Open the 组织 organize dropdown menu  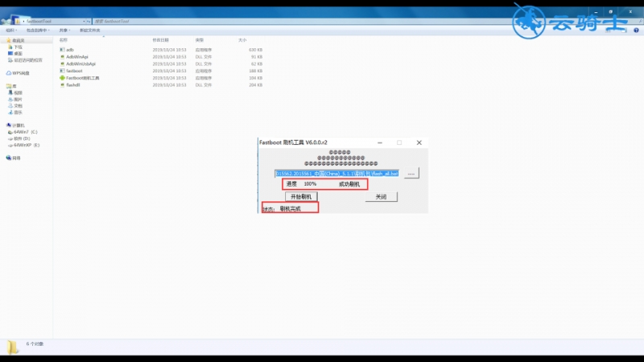(11, 31)
